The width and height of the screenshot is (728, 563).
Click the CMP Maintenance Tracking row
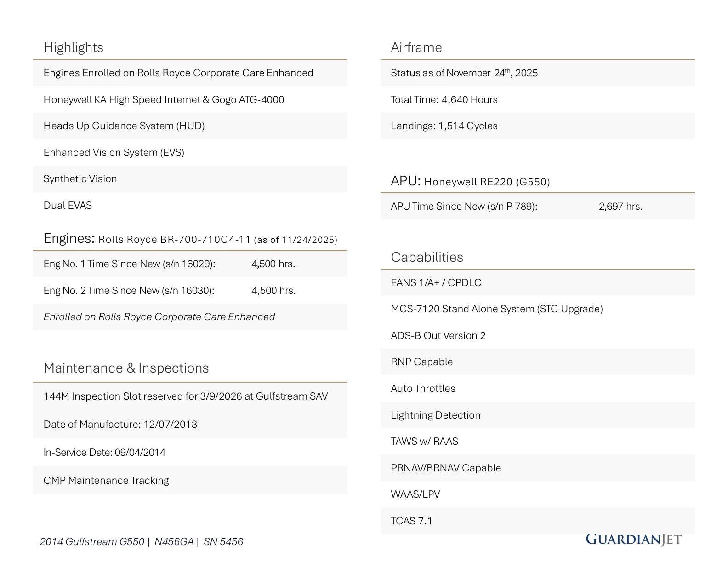(x=106, y=481)
